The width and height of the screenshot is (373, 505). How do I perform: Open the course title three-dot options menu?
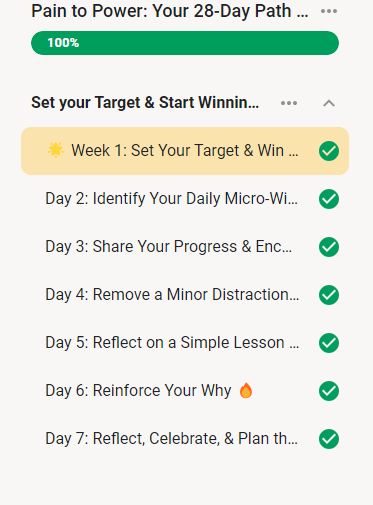click(329, 11)
